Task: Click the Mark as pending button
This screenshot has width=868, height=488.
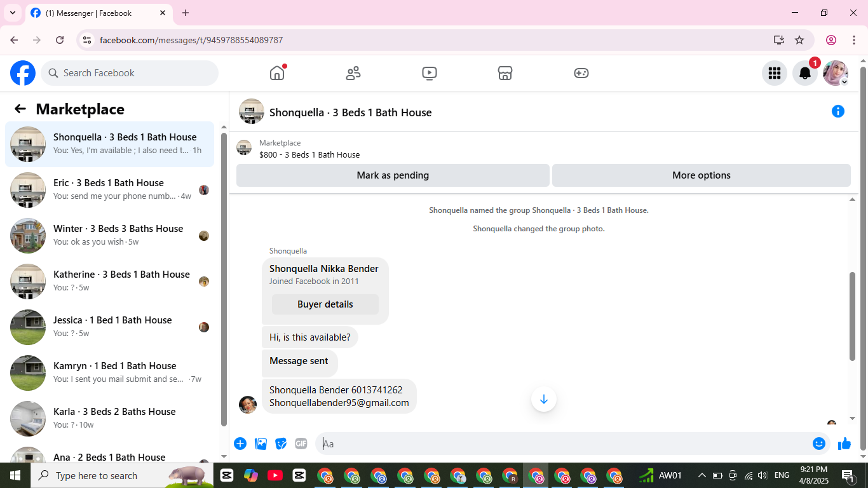Action: [393, 175]
